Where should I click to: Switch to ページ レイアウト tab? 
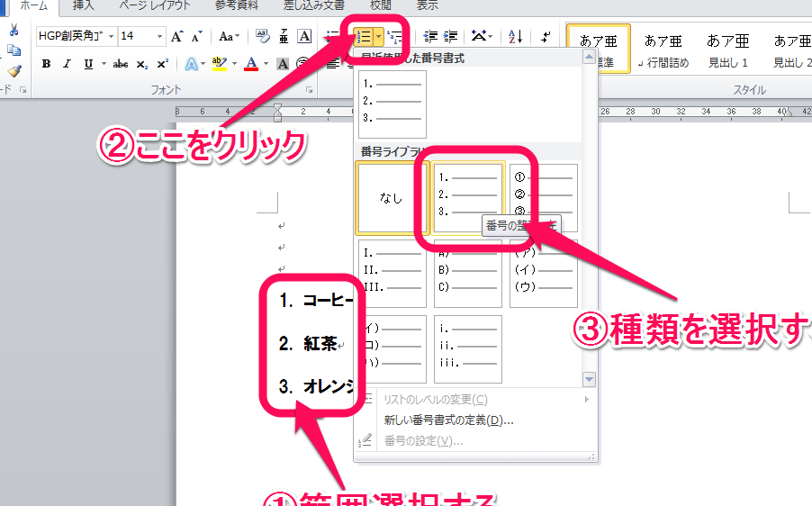155,5
